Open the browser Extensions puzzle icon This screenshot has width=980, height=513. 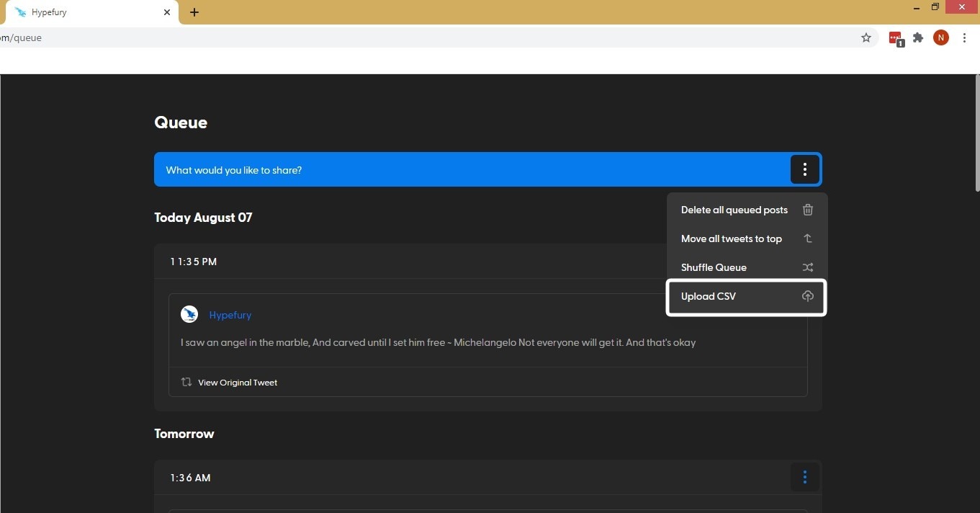[x=918, y=37]
